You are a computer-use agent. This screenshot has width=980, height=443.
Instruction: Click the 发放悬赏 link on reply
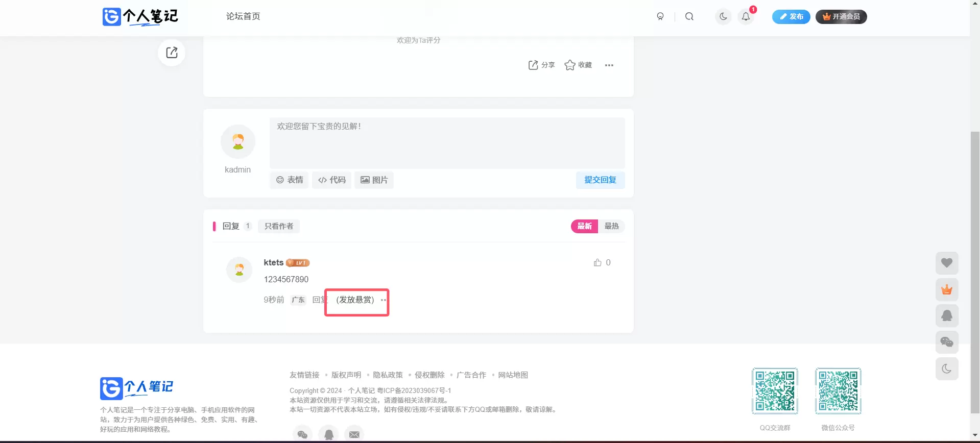[355, 300]
